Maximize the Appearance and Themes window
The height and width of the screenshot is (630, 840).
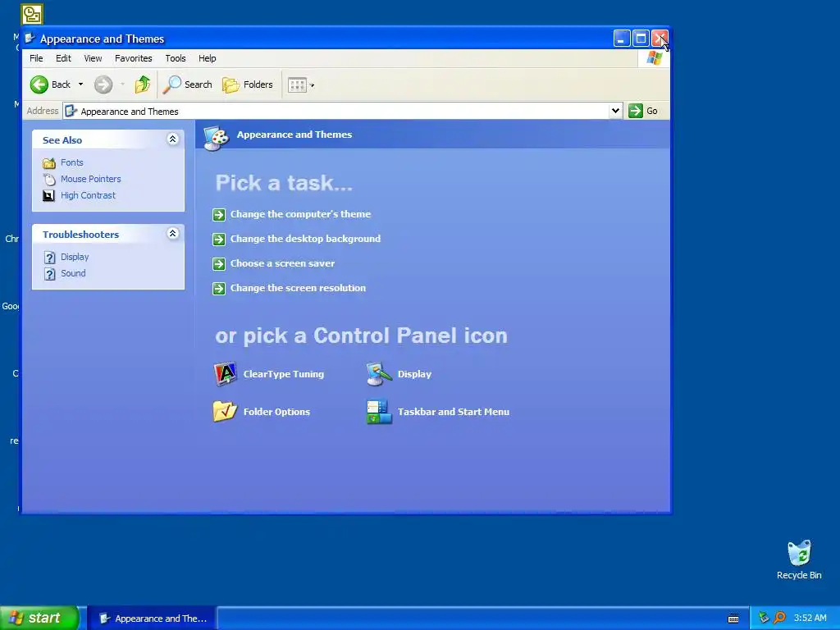641,38
